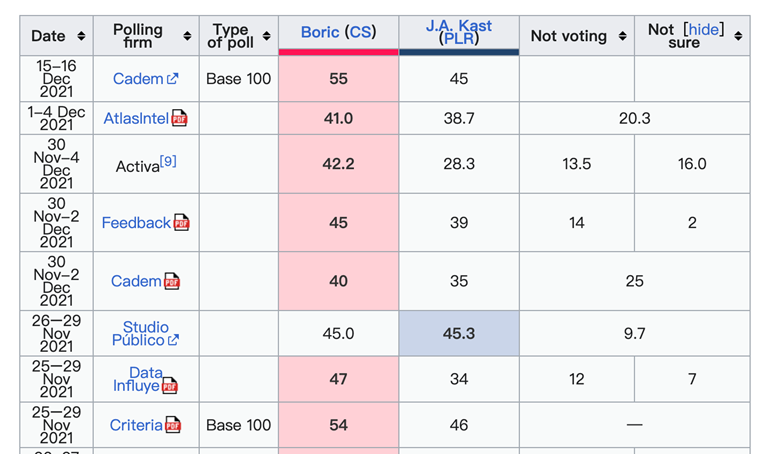Click external link icon next to Cadem 15–16 Dec
This screenshot has width=771, height=454.
173,79
